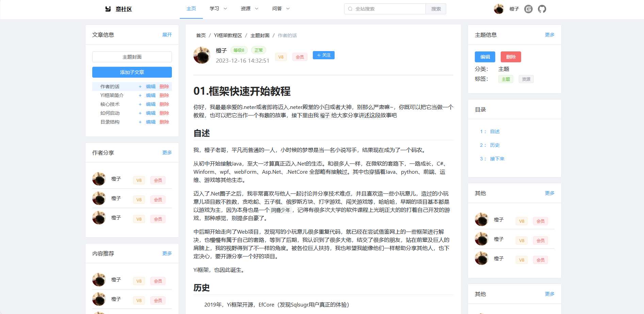
Task: Follow the author with + 关注
Action: [x=323, y=55]
